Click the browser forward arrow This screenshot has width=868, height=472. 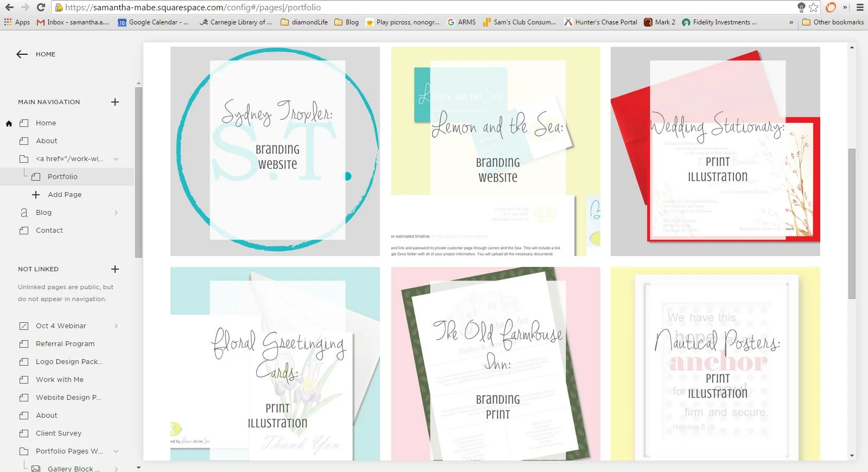click(x=25, y=7)
